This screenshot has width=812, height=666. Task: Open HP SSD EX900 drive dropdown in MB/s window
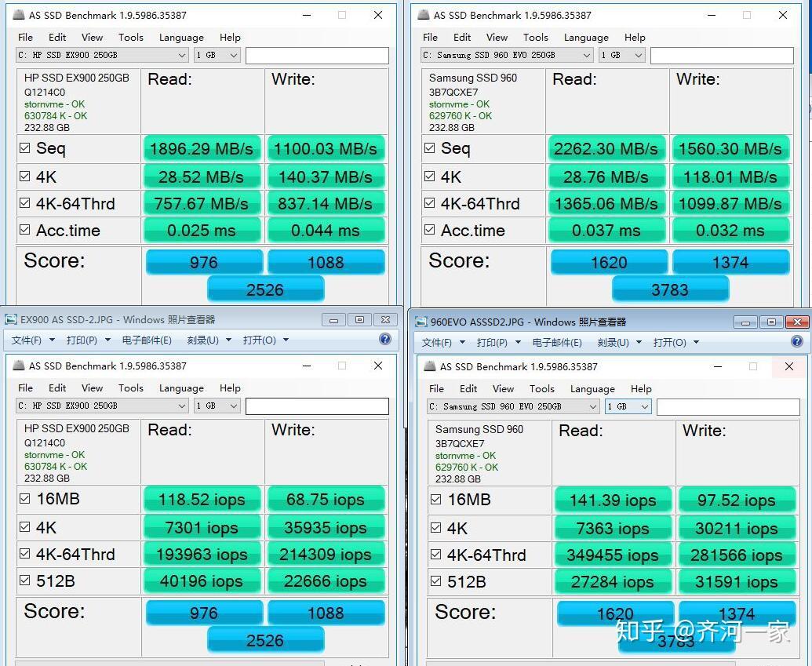coord(102,55)
